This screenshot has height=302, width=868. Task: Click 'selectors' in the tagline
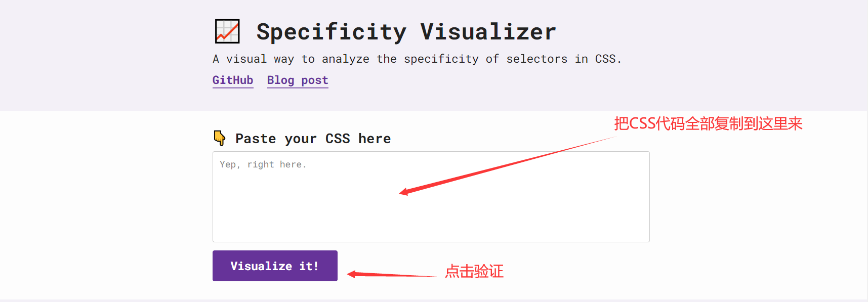tap(537, 59)
